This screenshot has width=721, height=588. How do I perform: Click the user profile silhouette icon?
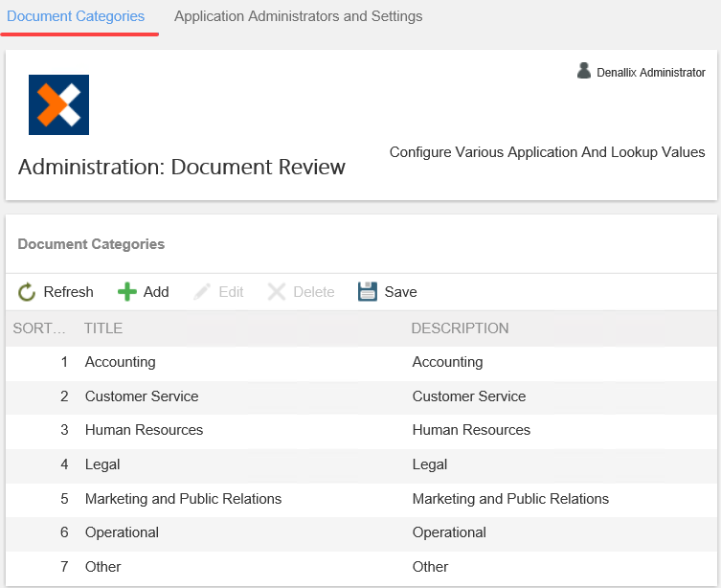click(x=584, y=71)
